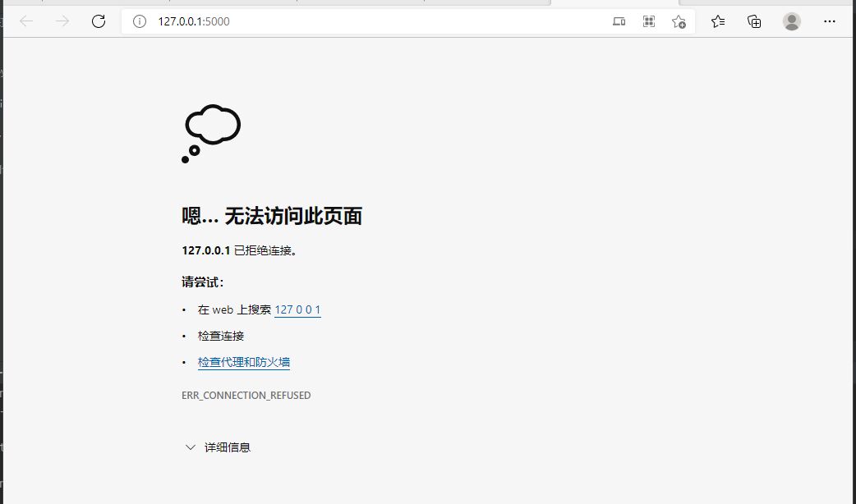The width and height of the screenshot is (856, 504).
Task: Open the 检查代理和防火墙 link
Action: click(243, 362)
